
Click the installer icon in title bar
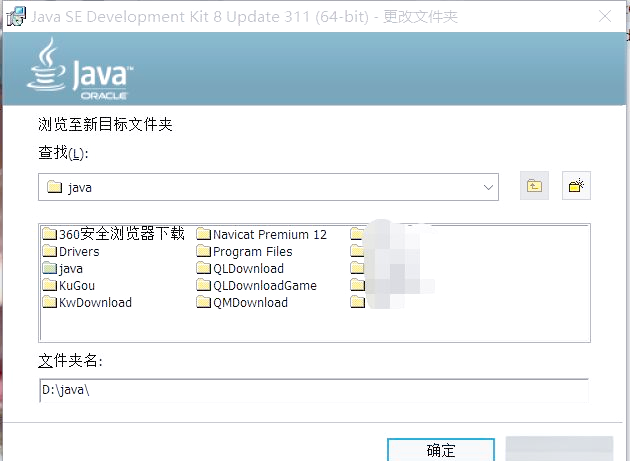point(16,16)
